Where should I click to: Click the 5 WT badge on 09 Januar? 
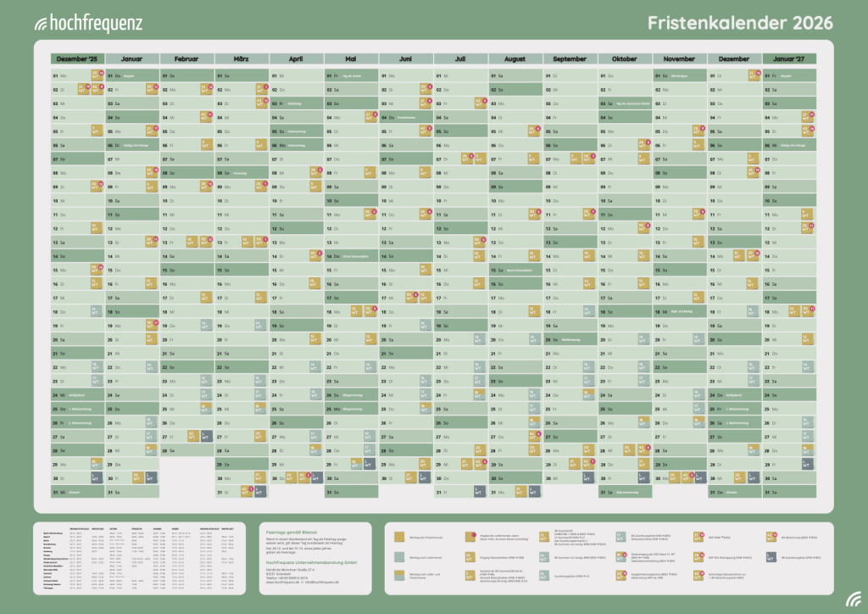151,187
